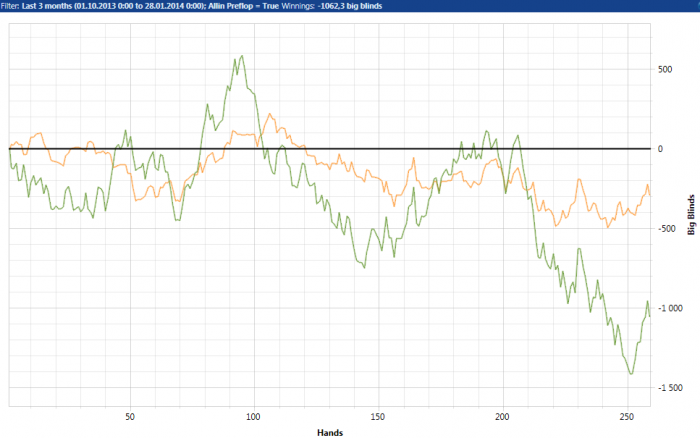This screenshot has width=700, height=438.
Task: Click the -500 label on right axis
Action: [x=667, y=229]
